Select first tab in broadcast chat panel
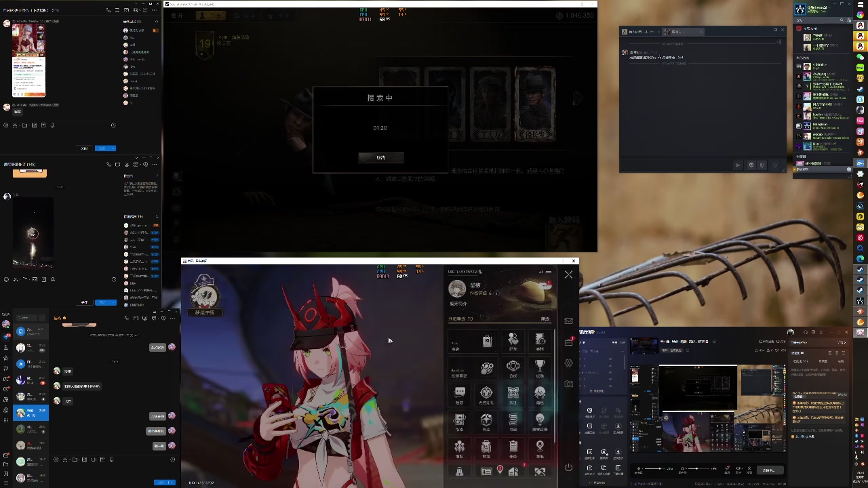 (x=800, y=361)
